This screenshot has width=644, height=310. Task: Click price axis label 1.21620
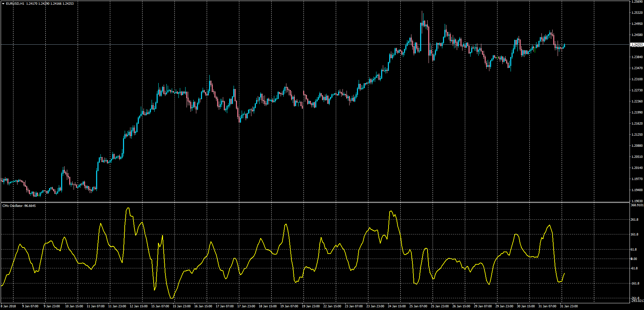[x=637, y=124]
